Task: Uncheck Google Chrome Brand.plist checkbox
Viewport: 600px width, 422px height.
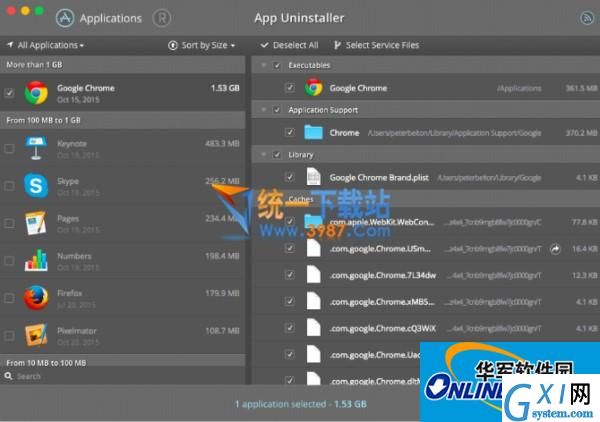Action: pos(290,177)
